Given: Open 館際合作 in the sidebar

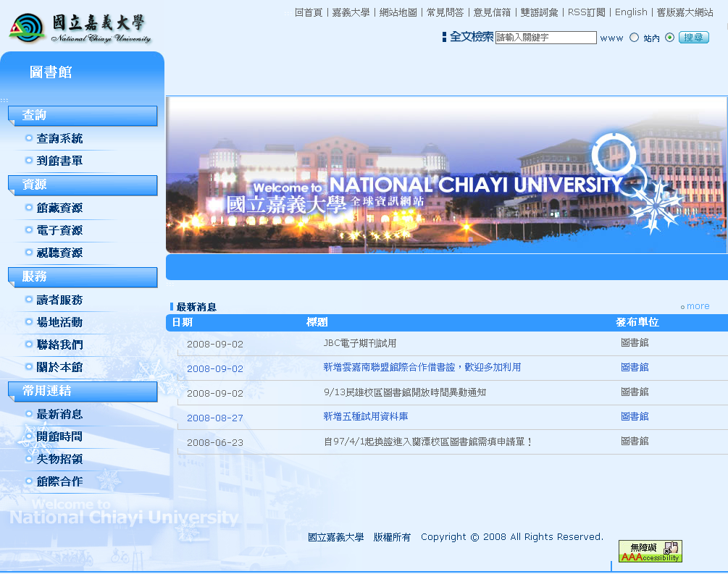Looking at the screenshot, I should click(x=59, y=481).
